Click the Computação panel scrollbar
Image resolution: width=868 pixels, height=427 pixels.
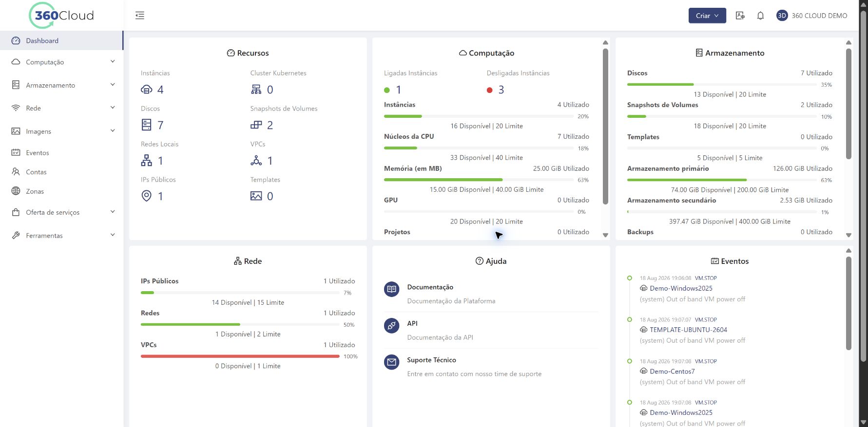click(605, 126)
